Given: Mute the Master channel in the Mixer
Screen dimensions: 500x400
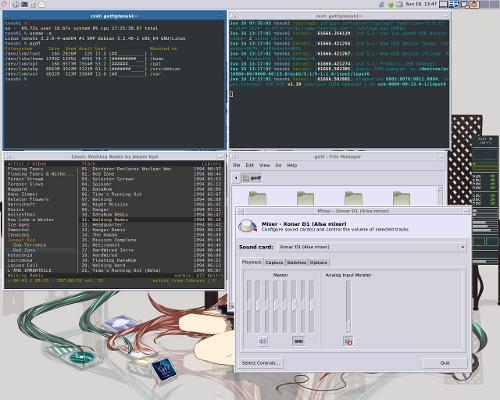Looking at the screenshot, I should (x=263, y=341).
